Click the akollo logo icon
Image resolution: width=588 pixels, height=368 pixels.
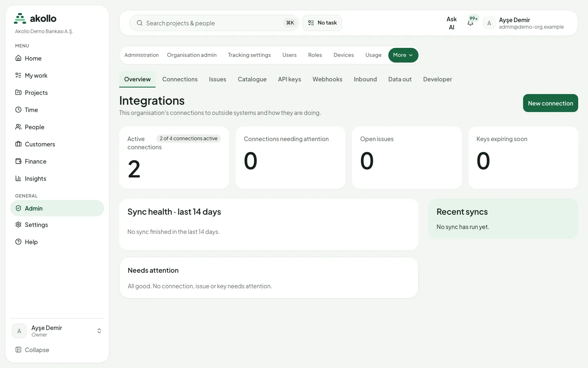click(x=20, y=18)
